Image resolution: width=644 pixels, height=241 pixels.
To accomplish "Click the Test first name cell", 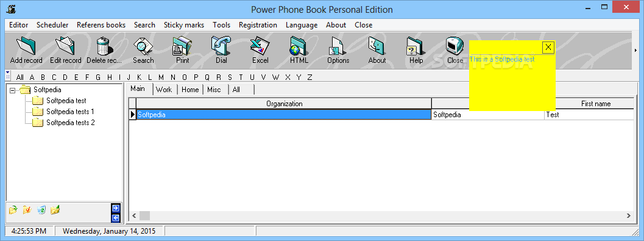I will click(589, 115).
